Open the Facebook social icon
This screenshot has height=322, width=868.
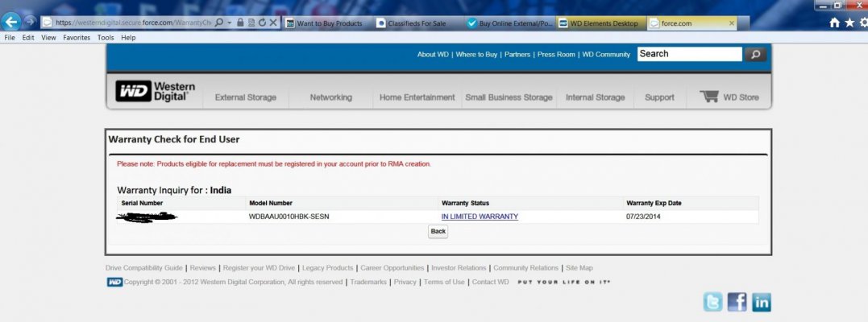[x=737, y=302]
